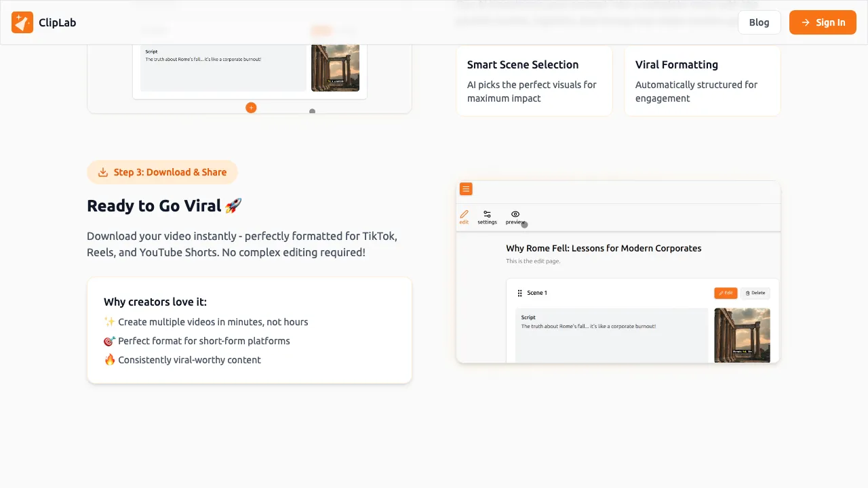
Task: Click the eye icon to preview the video
Action: click(x=515, y=213)
